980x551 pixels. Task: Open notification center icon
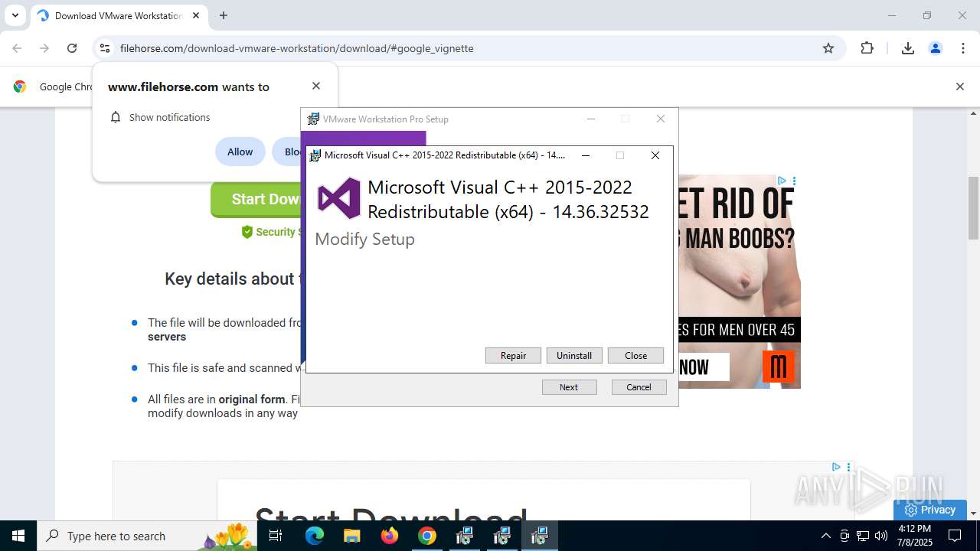tap(955, 536)
